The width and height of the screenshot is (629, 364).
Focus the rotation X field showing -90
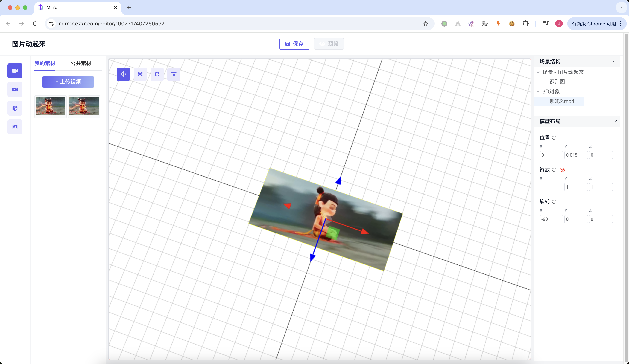pos(551,219)
